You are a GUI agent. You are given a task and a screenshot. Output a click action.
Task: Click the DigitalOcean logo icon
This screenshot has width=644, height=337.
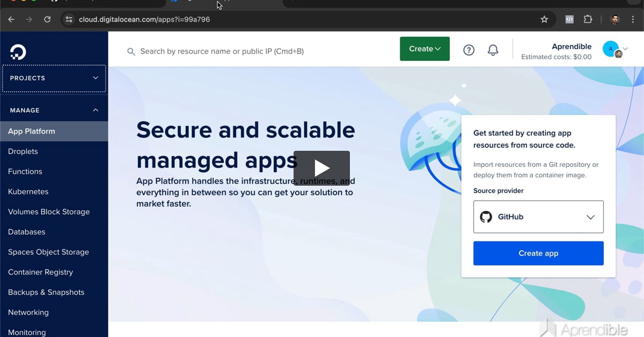(18, 52)
